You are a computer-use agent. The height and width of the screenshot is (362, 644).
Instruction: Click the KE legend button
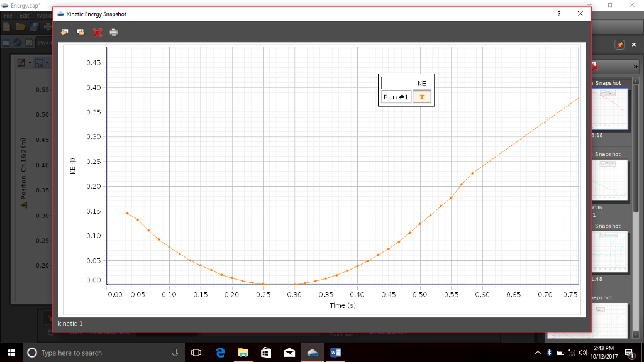(x=421, y=82)
